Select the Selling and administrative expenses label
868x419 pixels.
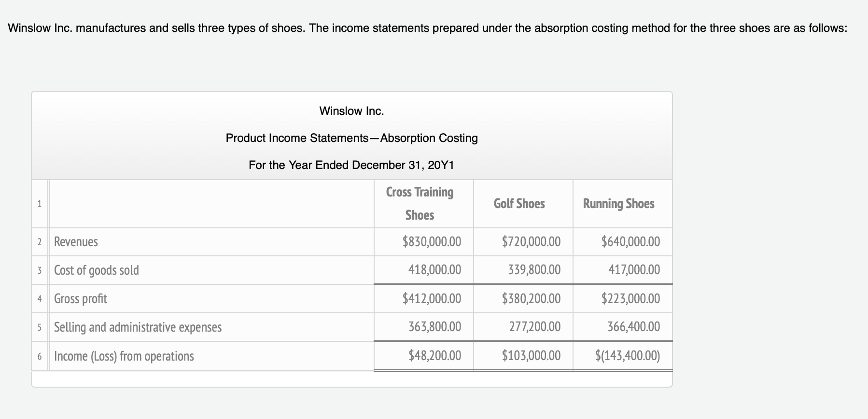(138, 327)
